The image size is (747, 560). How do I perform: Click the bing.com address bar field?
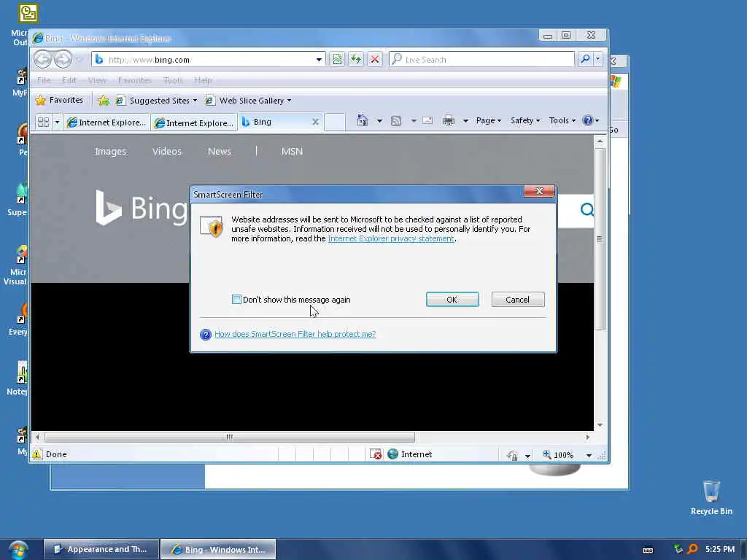[209, 60]
